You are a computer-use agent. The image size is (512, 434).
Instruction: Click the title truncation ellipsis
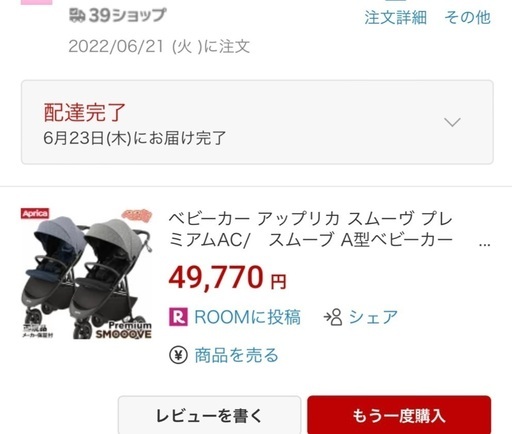(484, 244)
